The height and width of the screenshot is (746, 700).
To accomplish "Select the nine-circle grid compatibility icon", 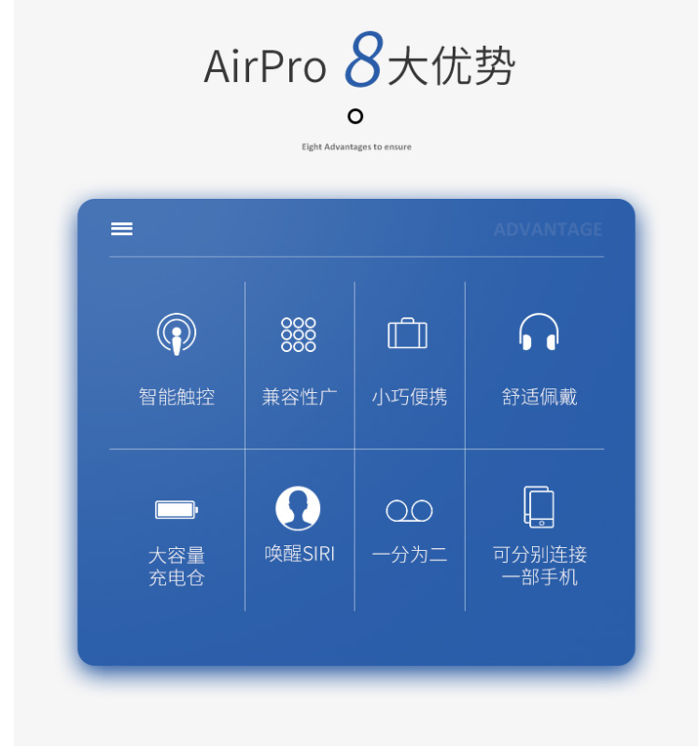I will (298, 334).
